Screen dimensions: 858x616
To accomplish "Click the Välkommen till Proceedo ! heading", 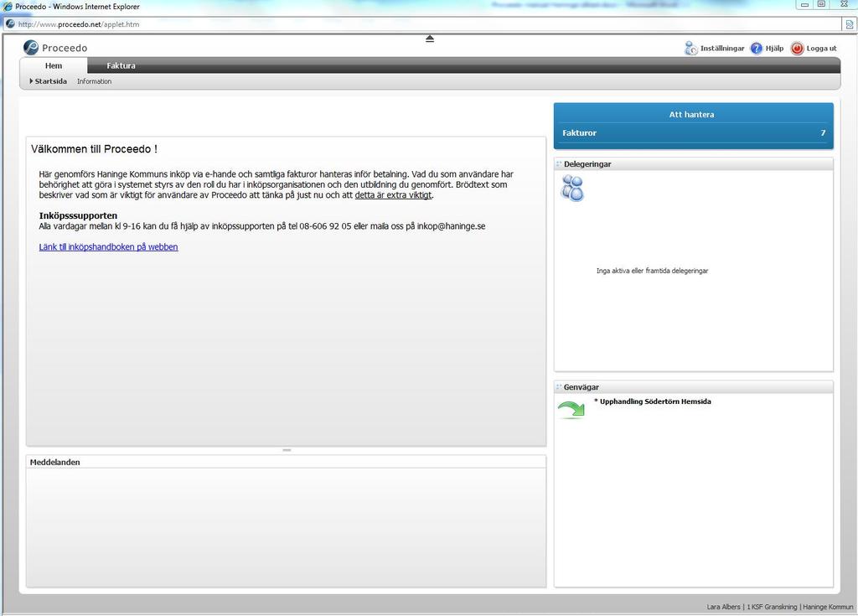I will 94,149.
